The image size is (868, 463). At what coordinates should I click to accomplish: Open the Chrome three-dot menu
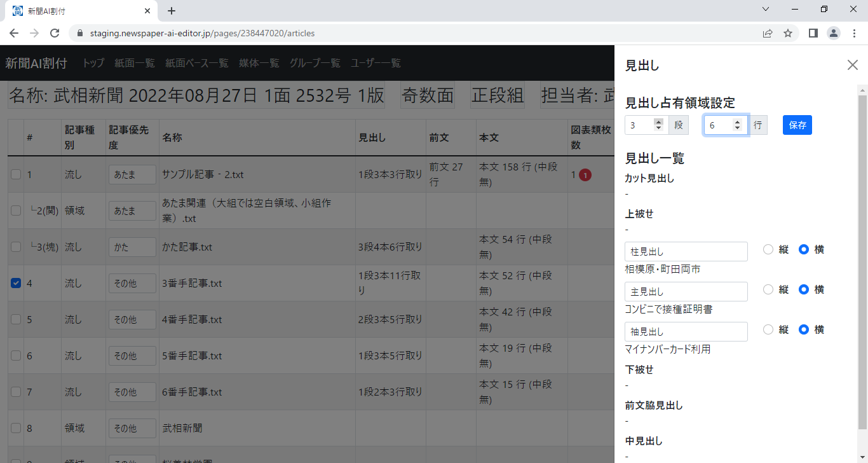(854, 33)
